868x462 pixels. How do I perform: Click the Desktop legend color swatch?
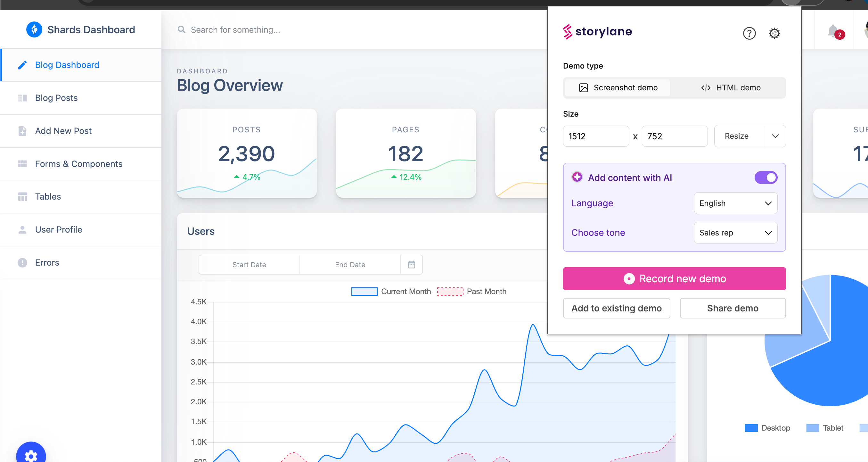point(751,428)
